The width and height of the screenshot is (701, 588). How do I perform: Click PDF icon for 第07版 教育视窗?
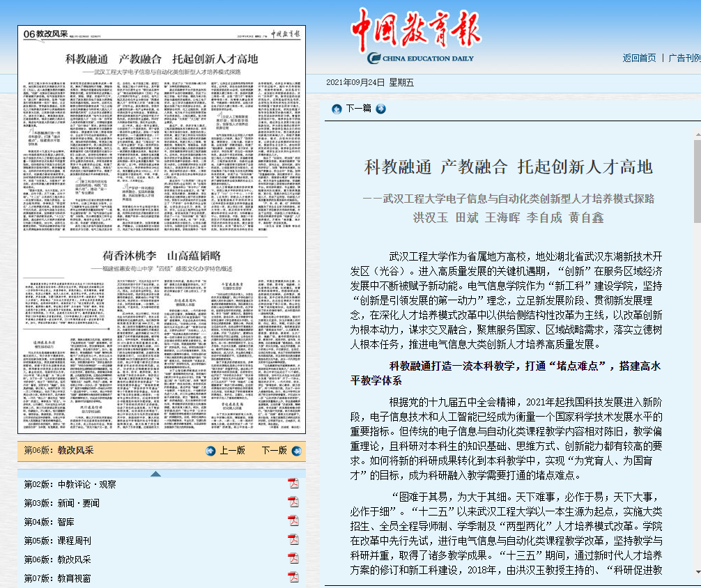(x=293, y=578)
